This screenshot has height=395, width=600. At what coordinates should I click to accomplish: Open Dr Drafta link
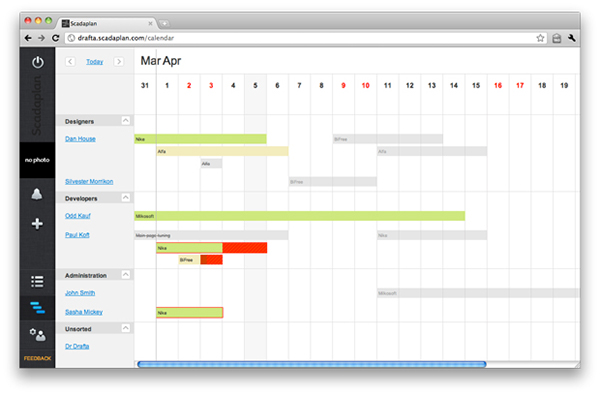(x=77, y=346)
